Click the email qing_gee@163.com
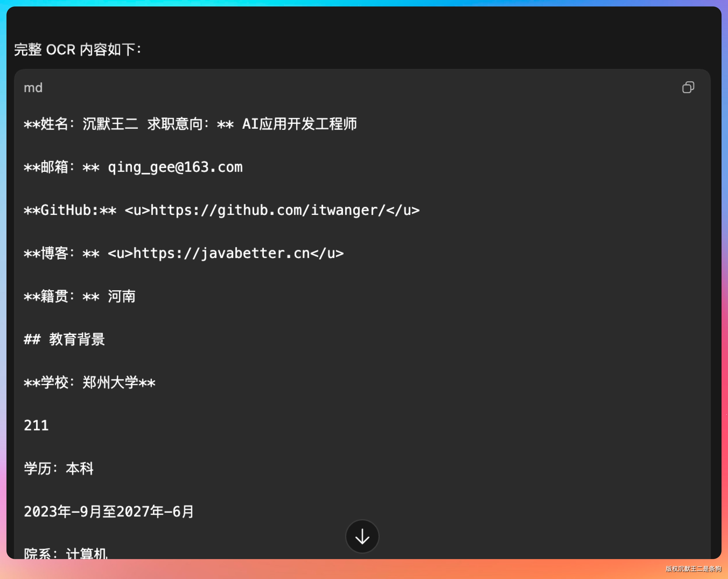 pyautogui.click(x=175, y=167)
